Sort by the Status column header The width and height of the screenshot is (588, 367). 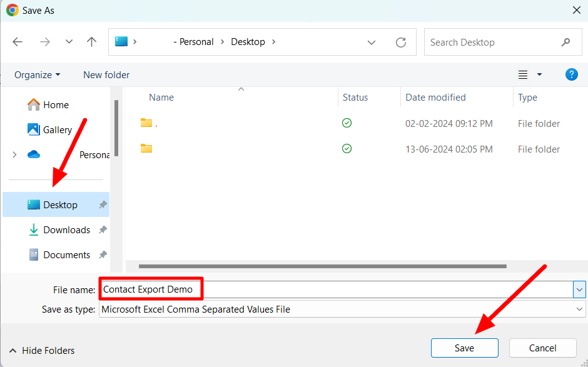(x=355, y=98)
